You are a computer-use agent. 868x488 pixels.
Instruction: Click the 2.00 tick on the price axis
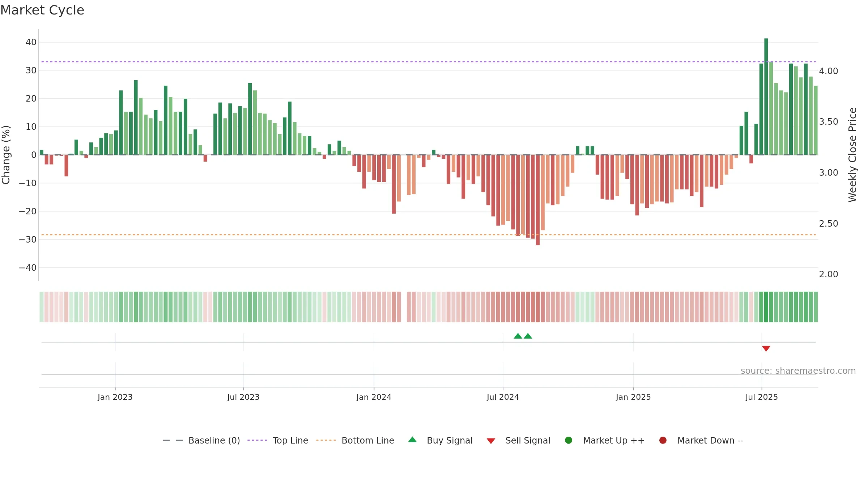click(x=829, y=274)
